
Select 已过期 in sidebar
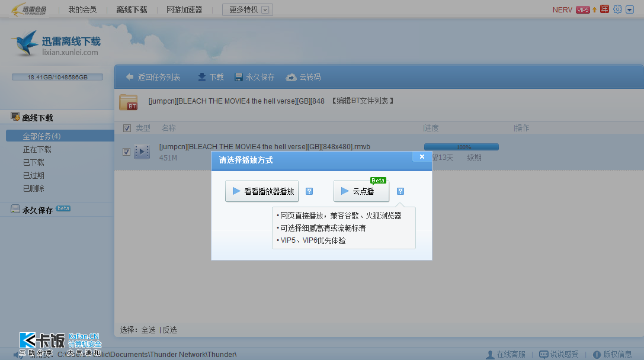(34, 176)
